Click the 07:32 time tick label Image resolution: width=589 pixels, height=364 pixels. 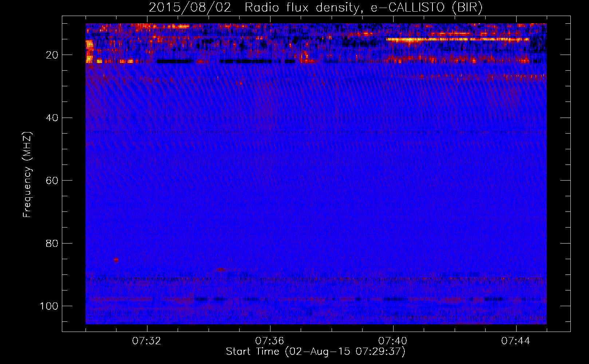[147, 341]
